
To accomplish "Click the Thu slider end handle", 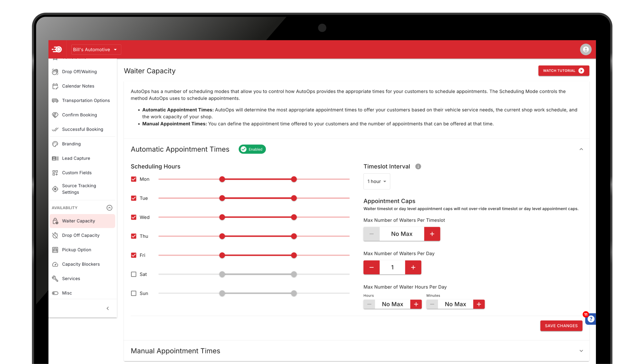I will 294,236.
